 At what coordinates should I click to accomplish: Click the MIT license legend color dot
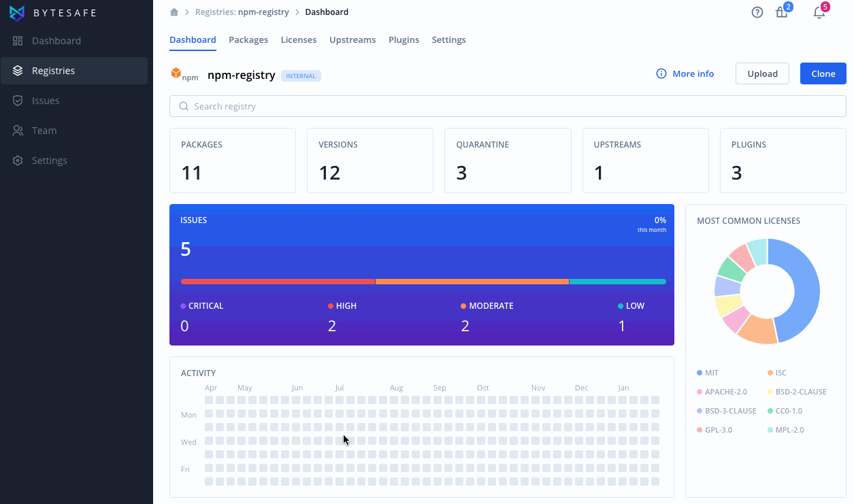point(700,373)
